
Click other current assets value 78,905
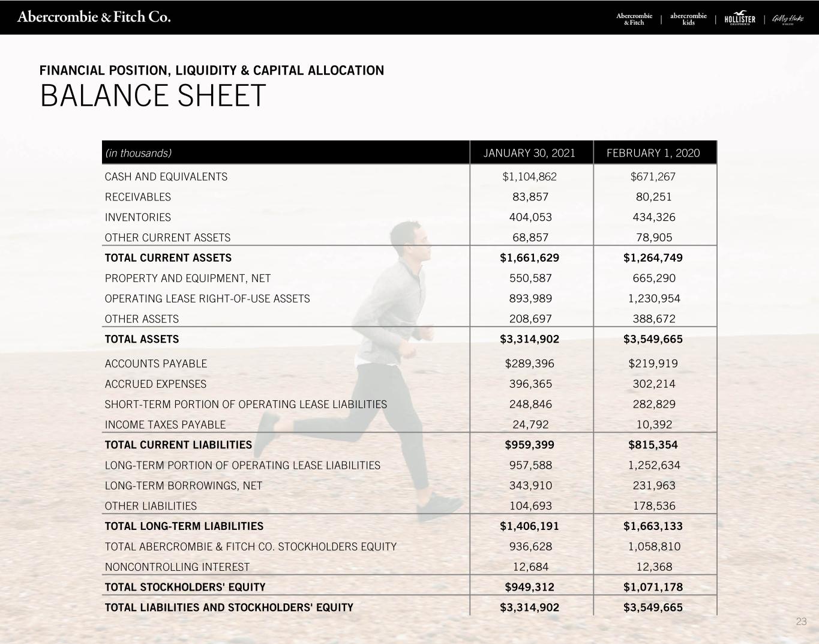coord(653,238)
